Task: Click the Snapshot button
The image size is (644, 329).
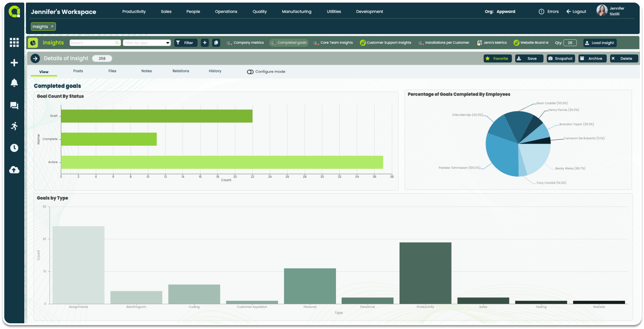Action: coord(561,58)
